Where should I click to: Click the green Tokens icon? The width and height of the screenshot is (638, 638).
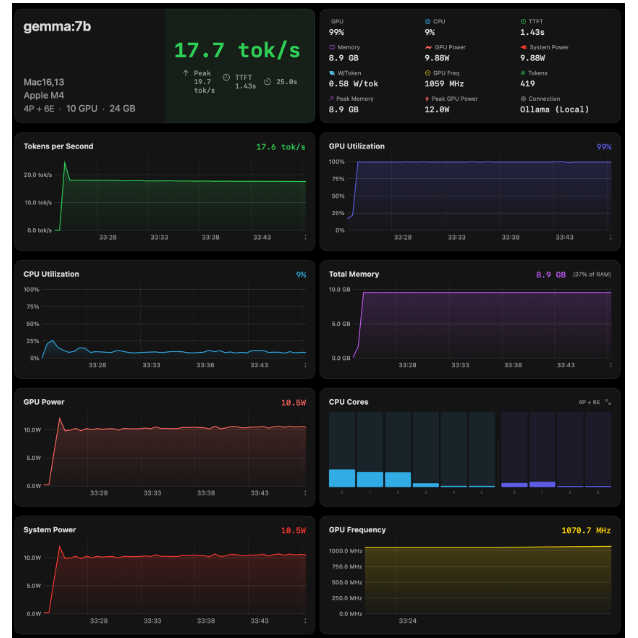pyautogui.click(x=523, y=73)
